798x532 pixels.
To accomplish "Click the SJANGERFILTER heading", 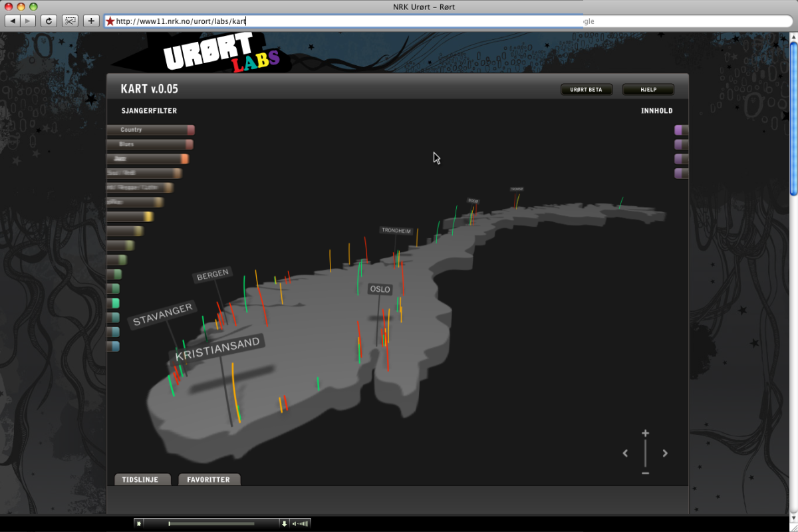I will point(149,111).
